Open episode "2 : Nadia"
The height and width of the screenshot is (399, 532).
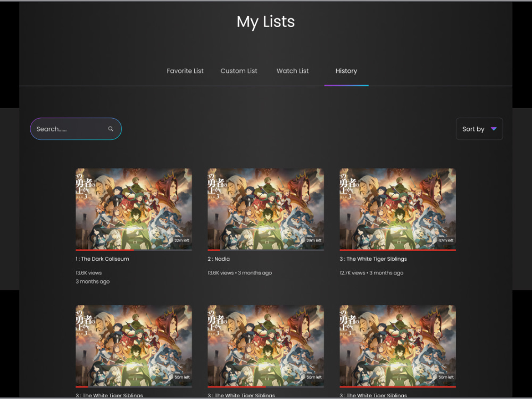[x=219, y=259]
